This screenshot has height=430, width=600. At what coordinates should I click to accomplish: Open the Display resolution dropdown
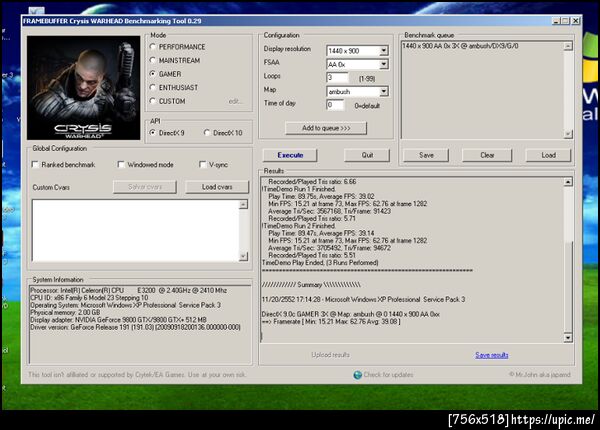[383, 50]
